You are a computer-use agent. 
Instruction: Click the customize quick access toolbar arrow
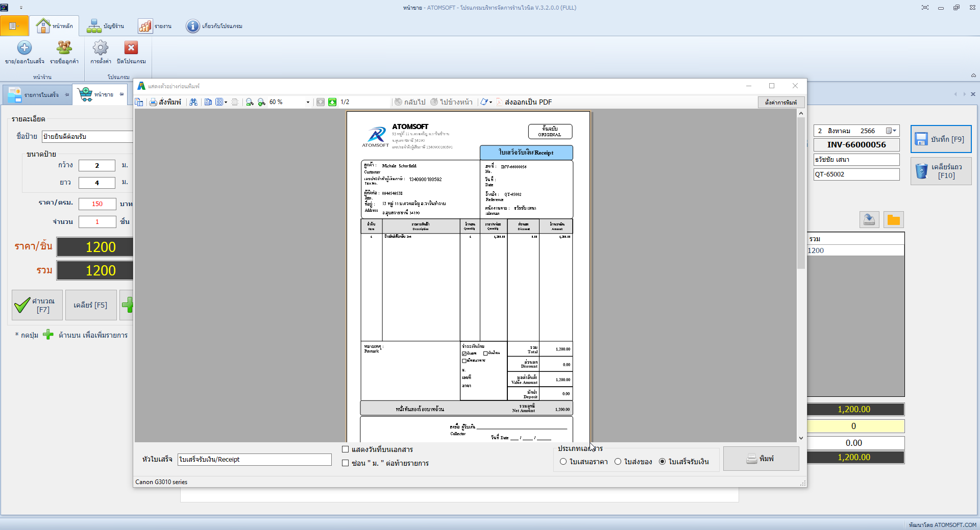tap(21, 8)
